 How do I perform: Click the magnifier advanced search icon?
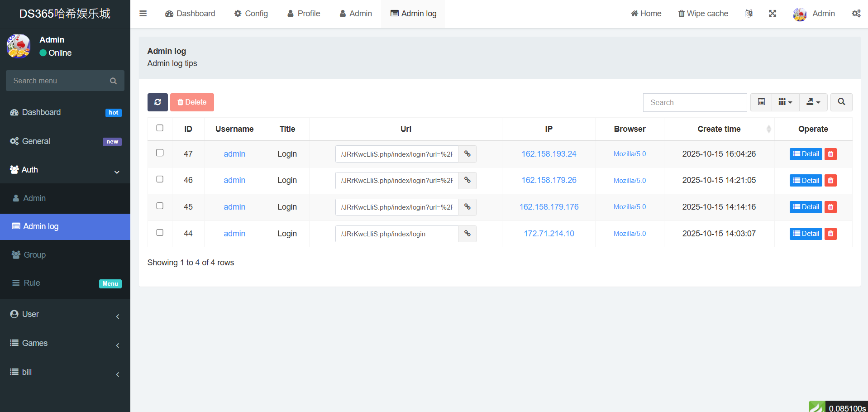841,102
